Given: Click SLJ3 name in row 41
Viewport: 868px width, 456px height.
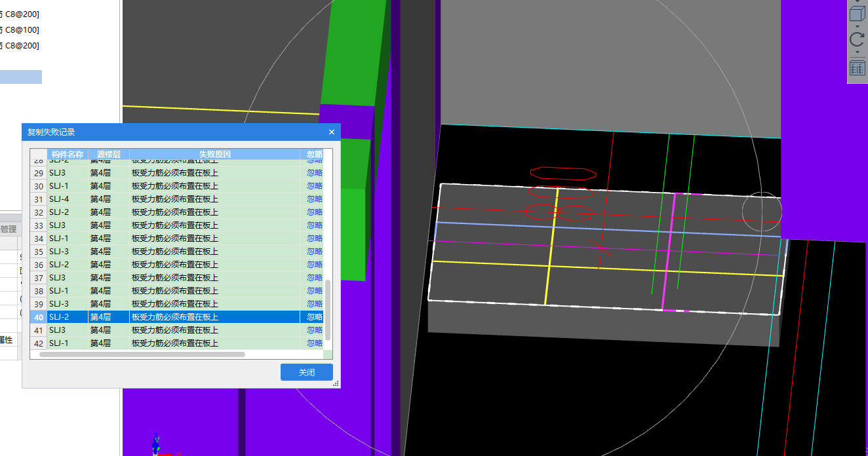Looking at the screenshot, I should (x=57, y=330).
